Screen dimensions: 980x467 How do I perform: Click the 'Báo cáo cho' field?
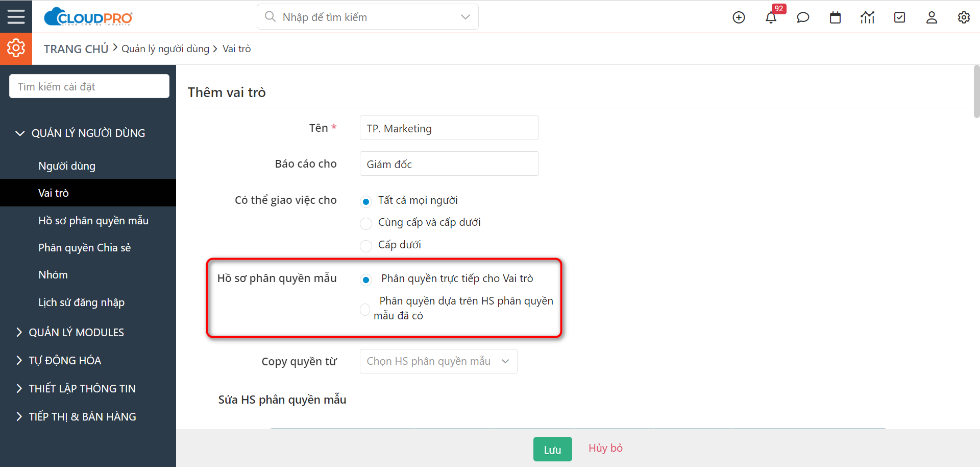(449, 164)
